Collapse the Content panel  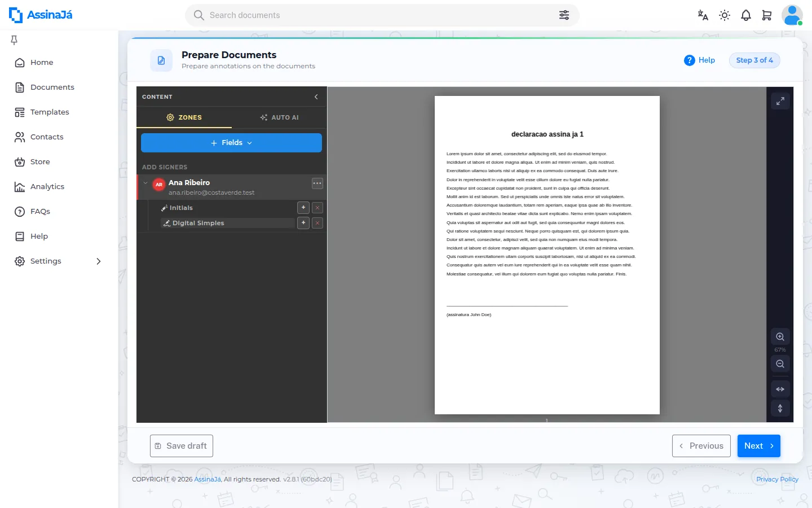(x=316, y=97)
